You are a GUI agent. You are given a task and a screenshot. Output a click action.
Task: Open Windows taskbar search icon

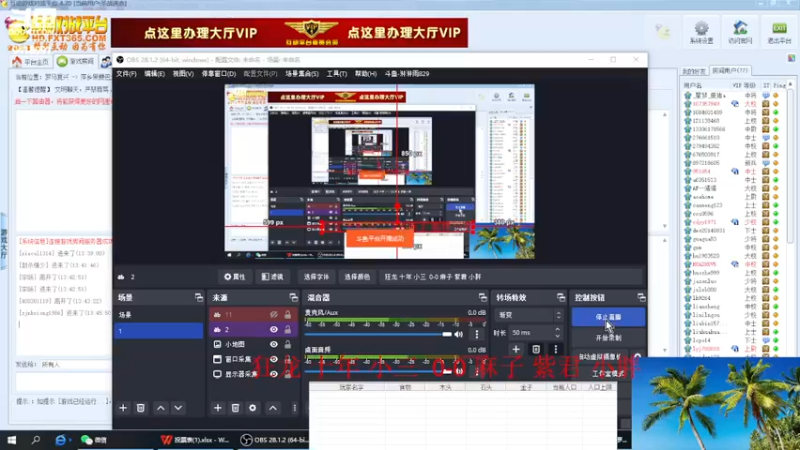tap(36, 440)
